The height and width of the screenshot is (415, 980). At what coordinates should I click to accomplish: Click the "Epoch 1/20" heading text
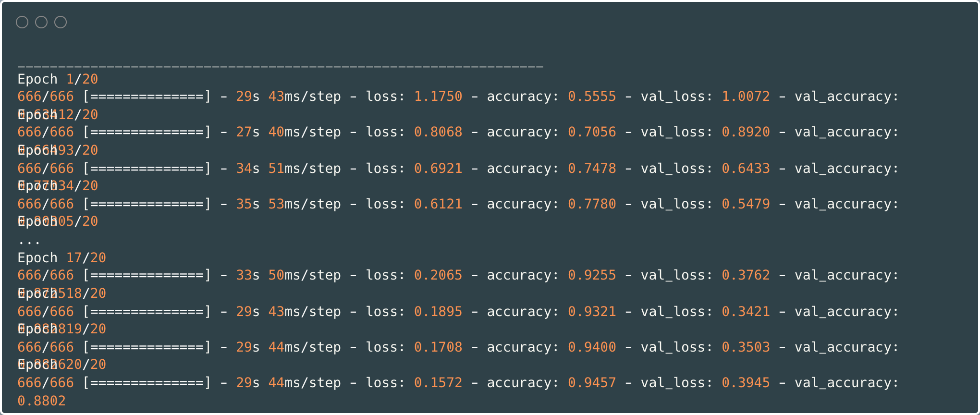(x=58, y=79)
